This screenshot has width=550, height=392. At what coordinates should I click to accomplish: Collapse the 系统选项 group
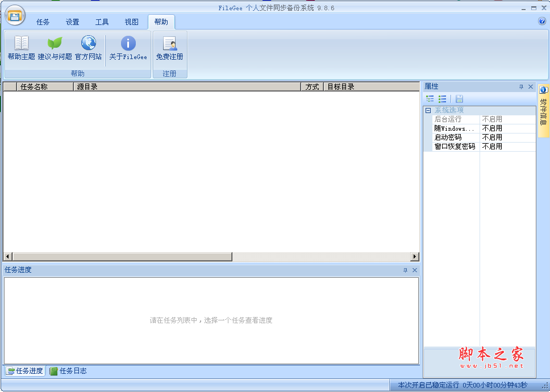(428, 110)
